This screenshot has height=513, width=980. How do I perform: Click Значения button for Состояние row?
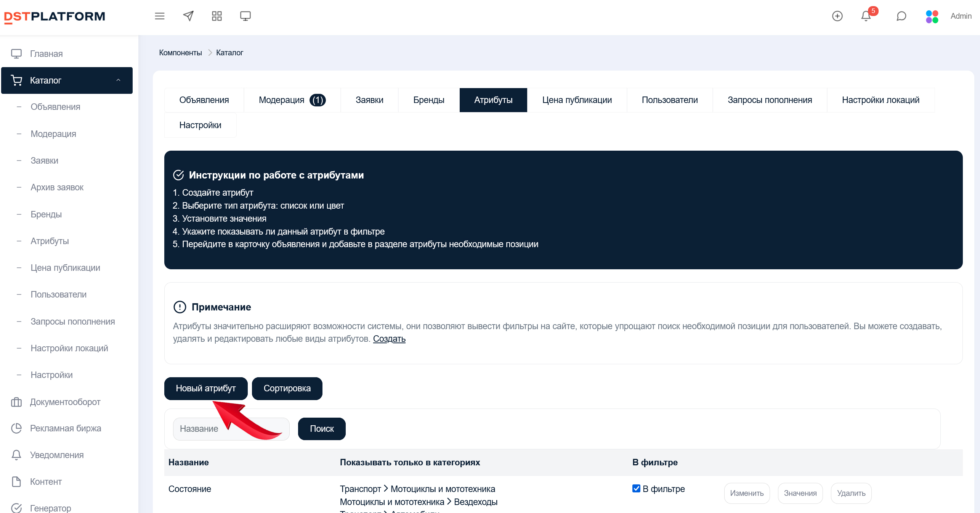(800, 493)
